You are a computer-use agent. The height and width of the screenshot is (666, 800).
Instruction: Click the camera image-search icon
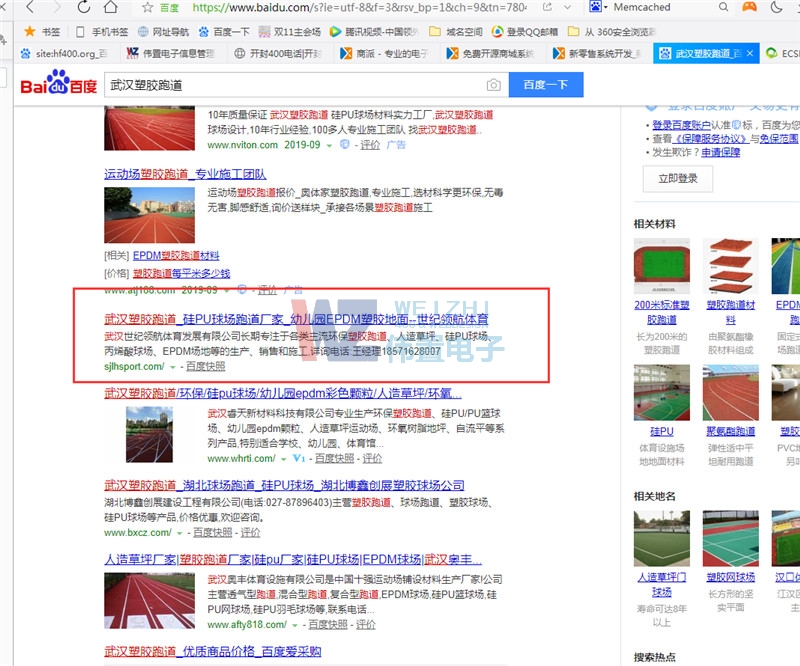[493, 85]
